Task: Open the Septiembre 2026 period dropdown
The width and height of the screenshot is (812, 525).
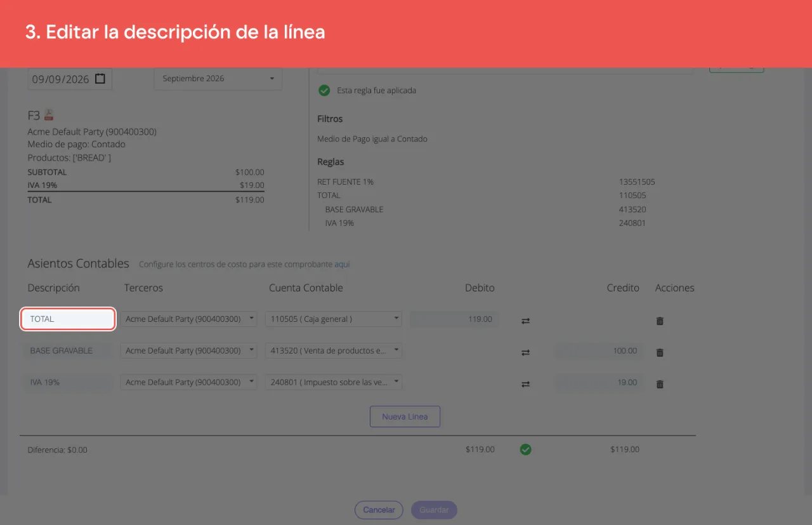Action: pyautogui.click(x=218, y=79)
